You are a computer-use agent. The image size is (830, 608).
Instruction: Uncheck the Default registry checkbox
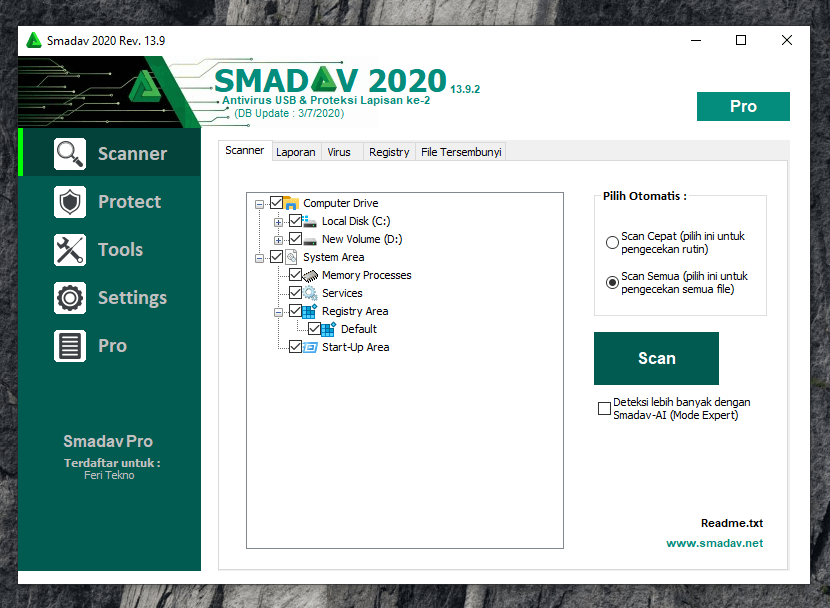[x=314, y=329]
